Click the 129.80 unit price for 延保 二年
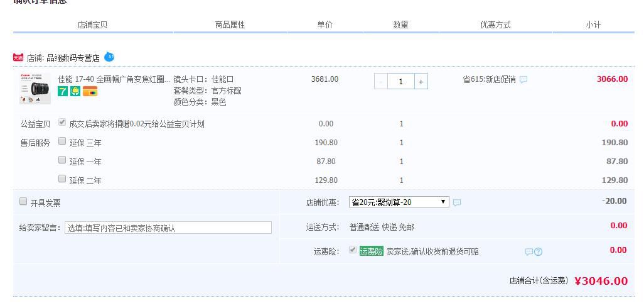The height and width of the screenshot is (303, 644). tap(326, 180)
